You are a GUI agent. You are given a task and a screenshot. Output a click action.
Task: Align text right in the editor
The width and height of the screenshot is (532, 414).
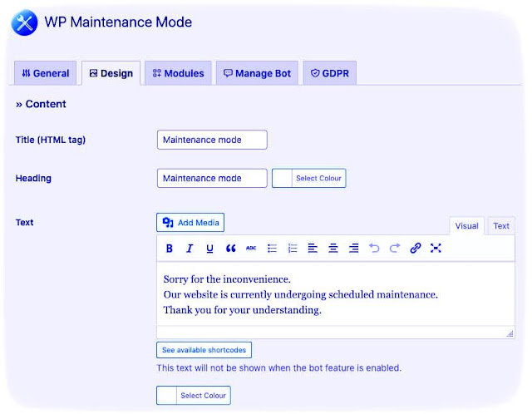pos(353,249)
